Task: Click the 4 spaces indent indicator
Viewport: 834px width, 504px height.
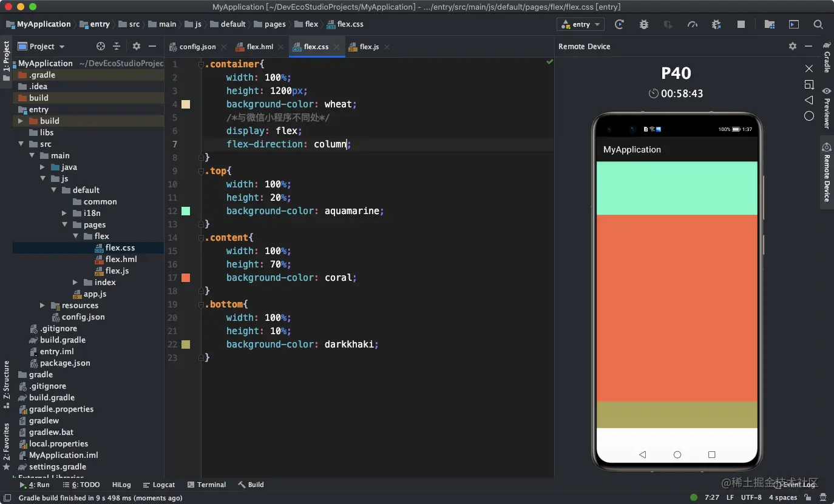Action: pyautogui.click(x=783, y=497)
